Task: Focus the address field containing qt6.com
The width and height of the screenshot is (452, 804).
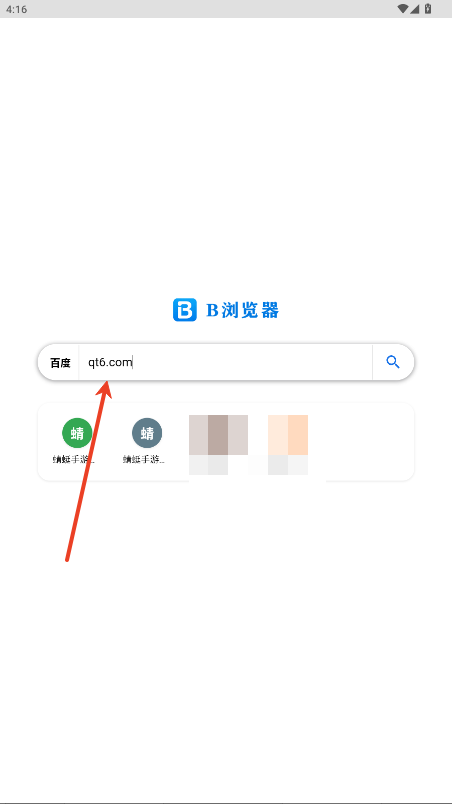Action: [x=225, y=362]
